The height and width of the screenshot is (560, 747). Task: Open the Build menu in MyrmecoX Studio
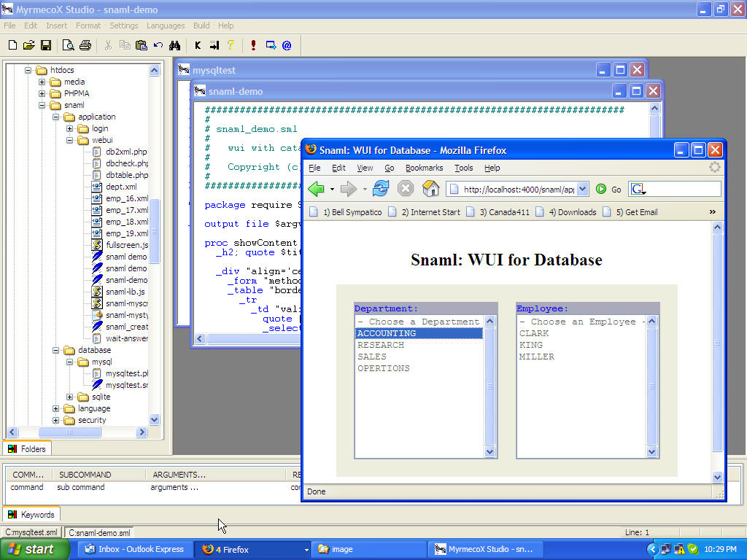pyautogui.click(x=201, y=26)
